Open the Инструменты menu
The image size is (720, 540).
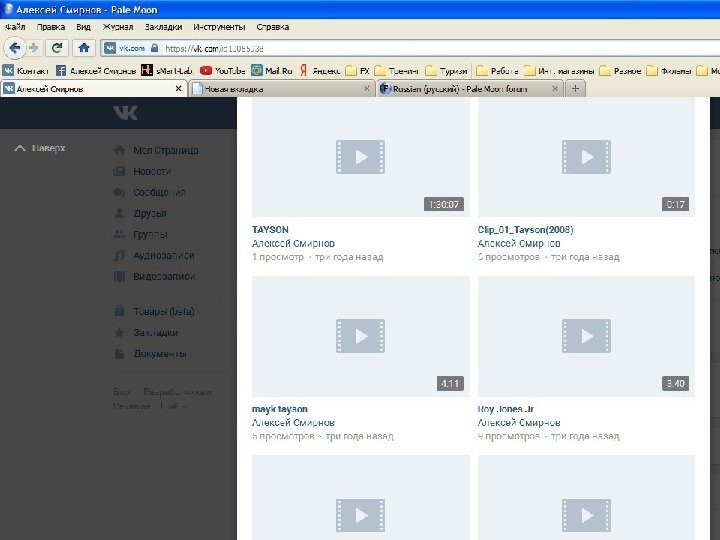(x=219, y=27)
